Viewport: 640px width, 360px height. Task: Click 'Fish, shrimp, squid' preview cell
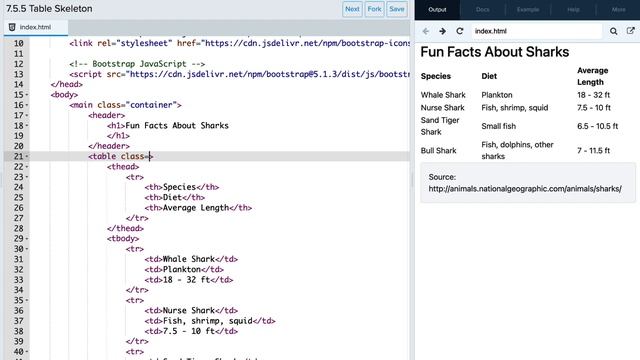(515, 108)
